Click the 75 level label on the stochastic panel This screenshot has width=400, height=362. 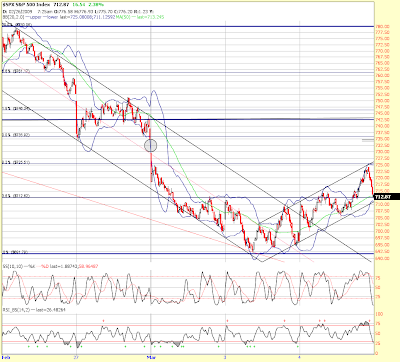378,278
